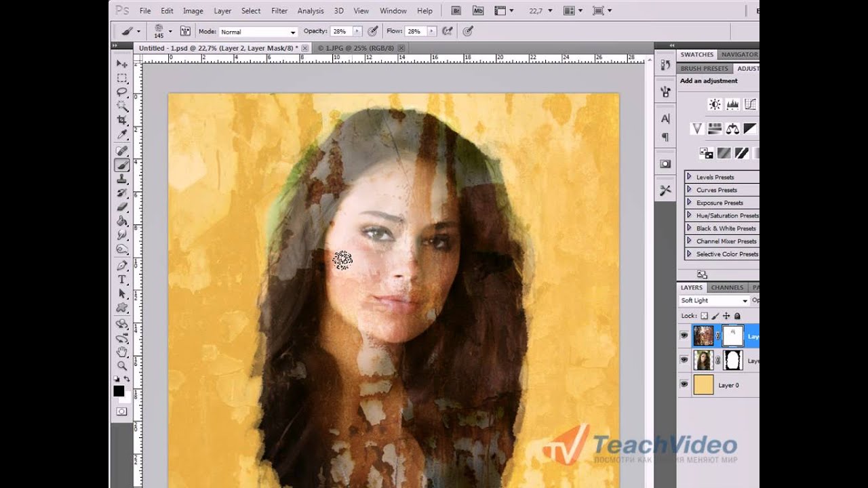The height and width of the screenshot is (488, 868).
Task: Select the Clone Stamp tool
Action: click(122, 179)
